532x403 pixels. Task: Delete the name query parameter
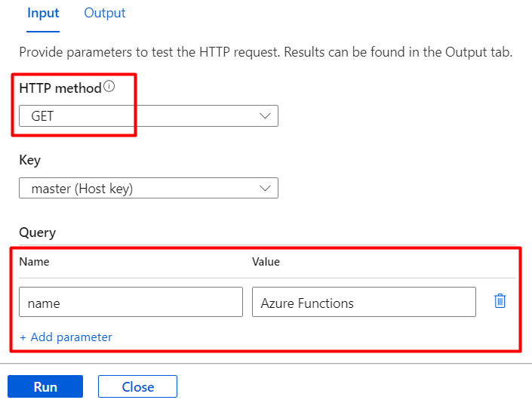pyautogui.click(x=500, y=301)
